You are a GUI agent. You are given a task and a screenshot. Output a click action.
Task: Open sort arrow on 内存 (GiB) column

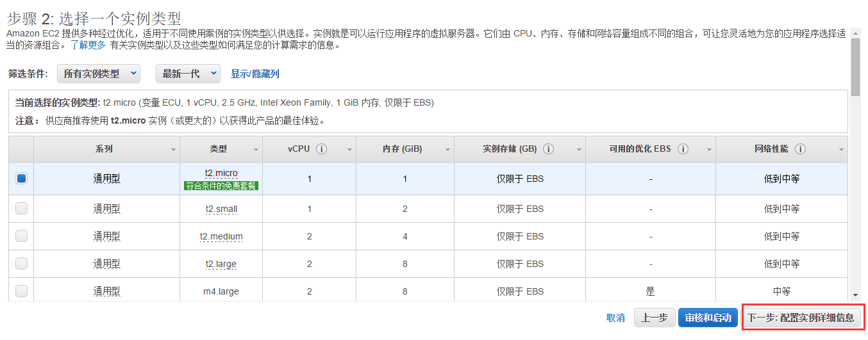447,150
